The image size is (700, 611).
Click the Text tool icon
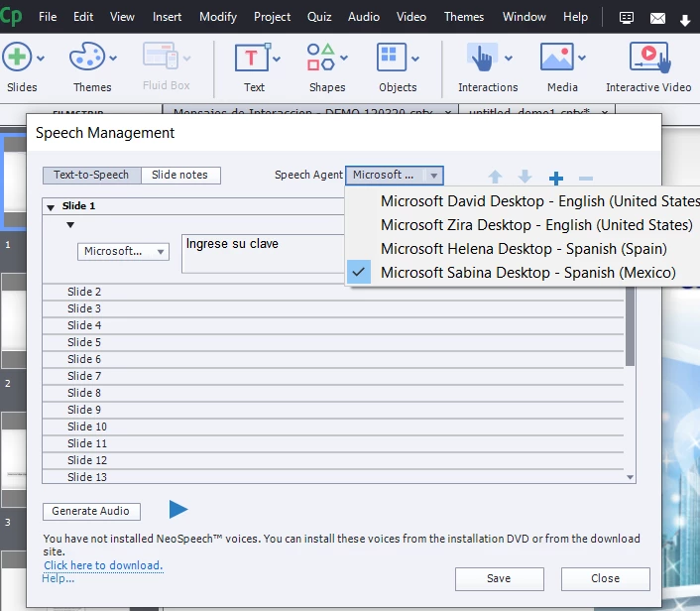253,58
